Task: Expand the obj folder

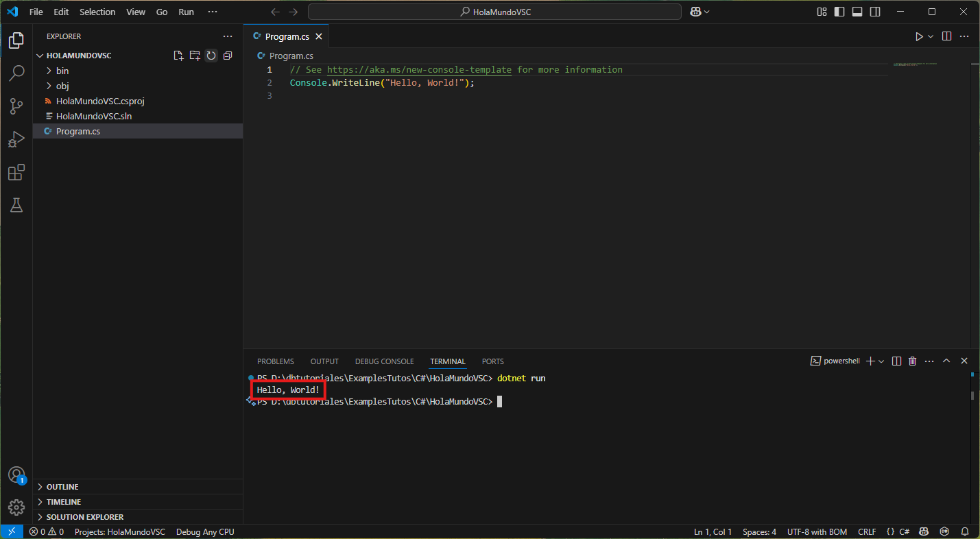Action: [x=137, y=86]
